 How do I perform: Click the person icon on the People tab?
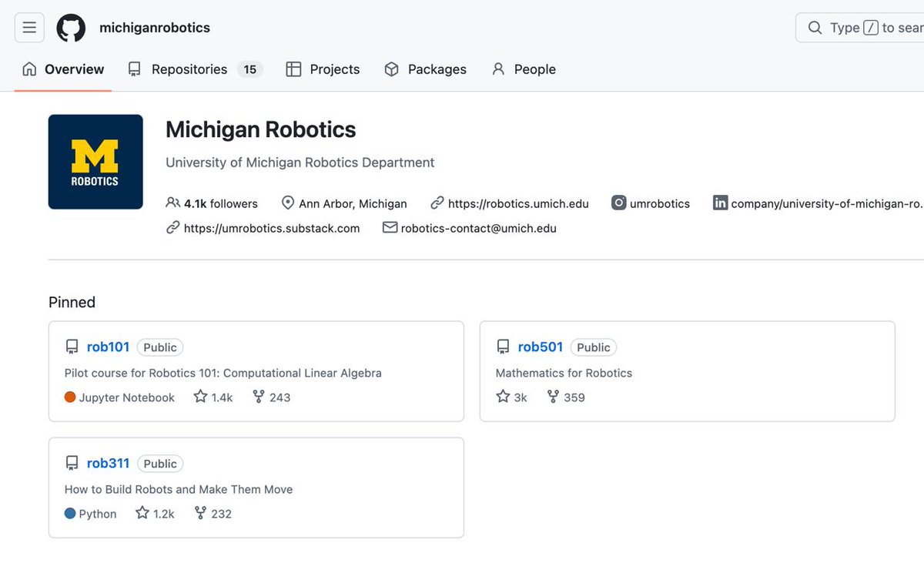pos(498,69)
